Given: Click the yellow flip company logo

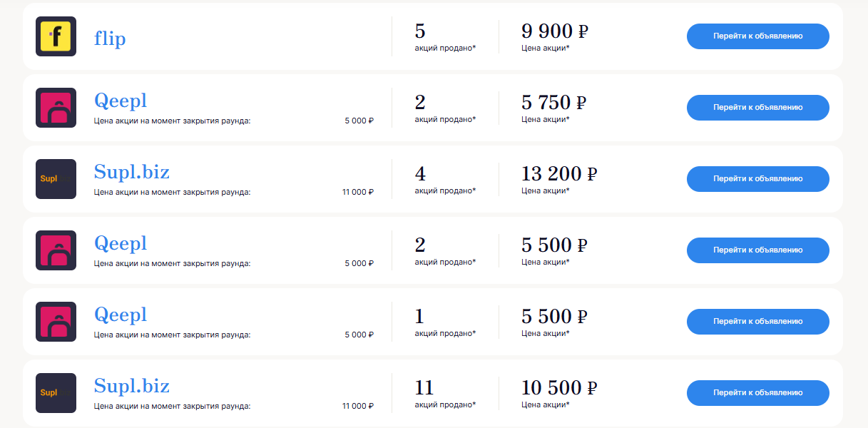Looking at the screenshot, I should click(x=56, y=36).
